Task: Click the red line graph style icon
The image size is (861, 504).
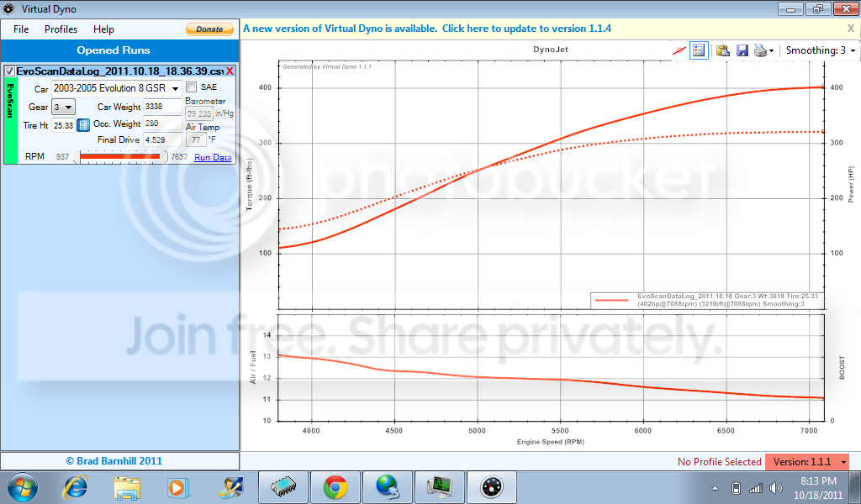Action: [x=679, y=50]
